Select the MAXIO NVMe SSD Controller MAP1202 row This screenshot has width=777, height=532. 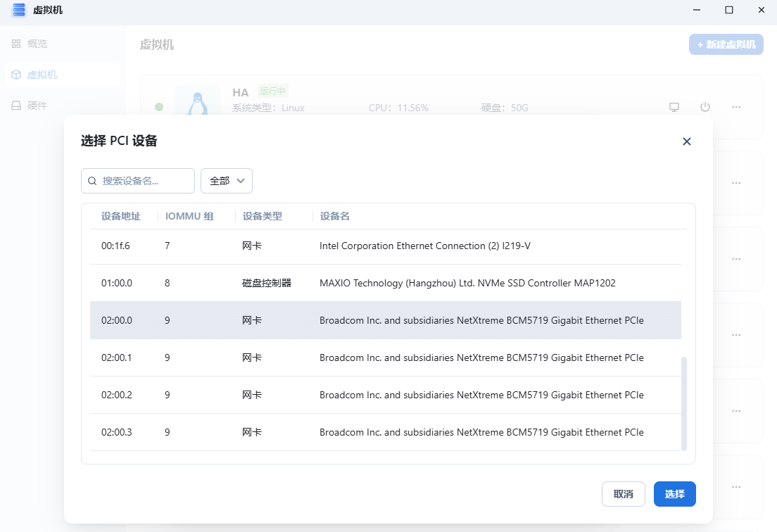(386, 284)
